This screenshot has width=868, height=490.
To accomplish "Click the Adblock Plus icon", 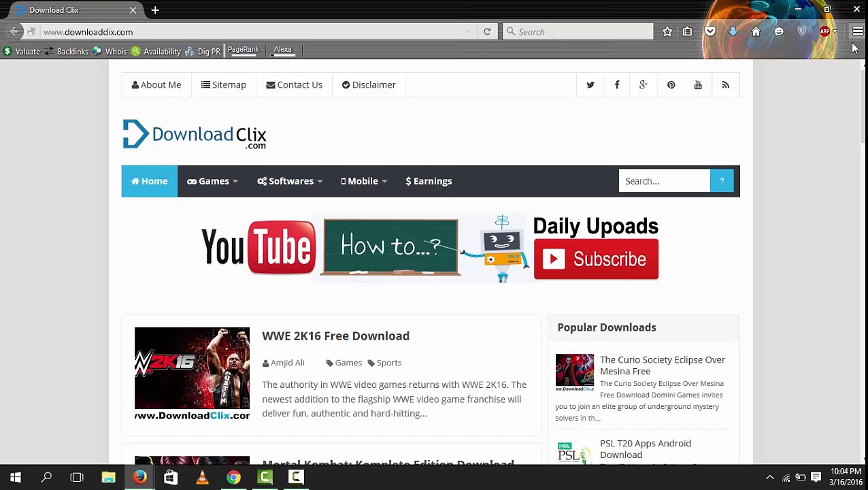I will (x=824, y=32).
